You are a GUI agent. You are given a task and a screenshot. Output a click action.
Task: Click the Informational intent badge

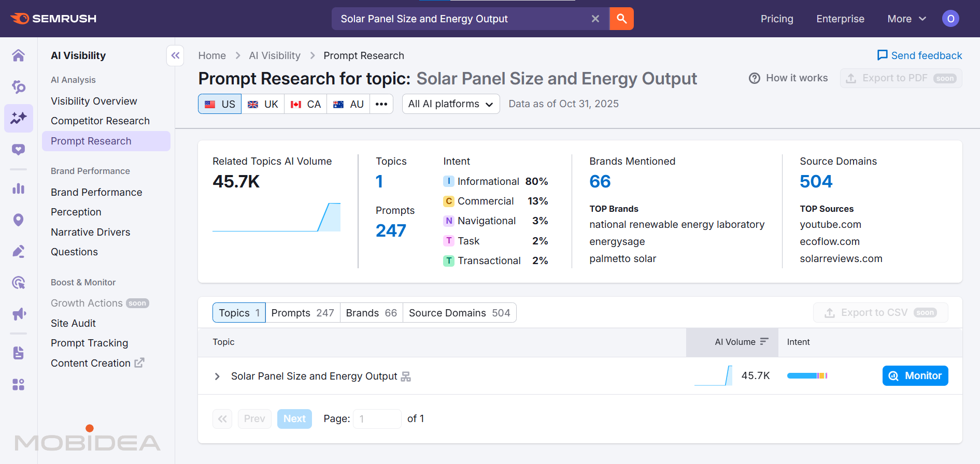449,181
